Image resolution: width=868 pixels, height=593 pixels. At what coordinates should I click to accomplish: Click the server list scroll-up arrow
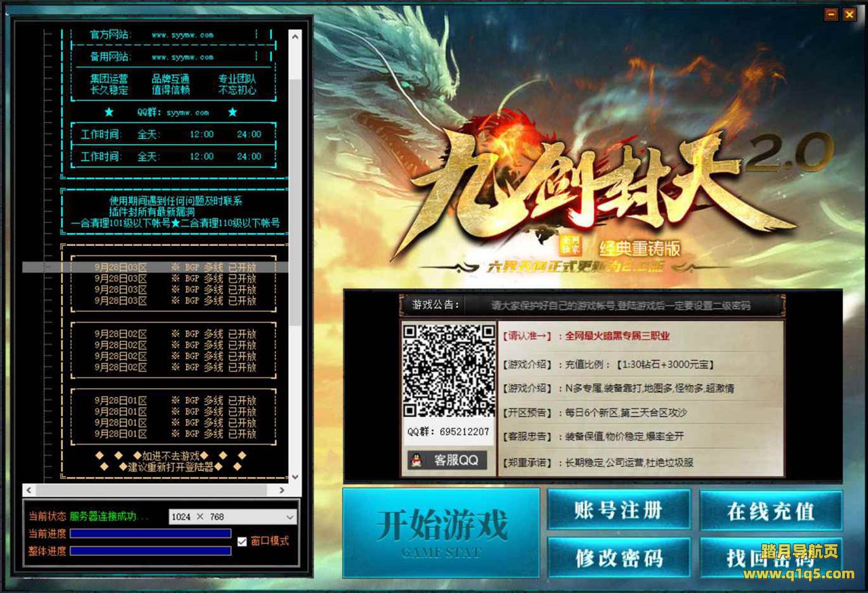click(x=294, y=35)
